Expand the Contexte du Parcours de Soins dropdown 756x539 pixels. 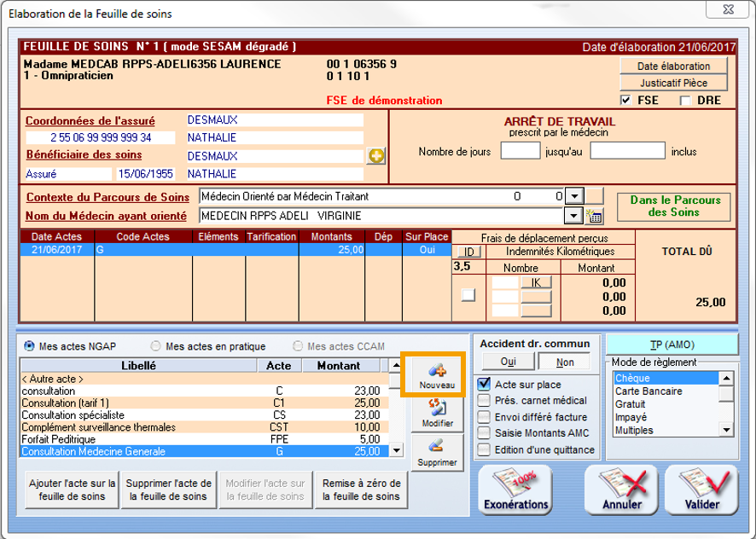[x=573, y=196]
